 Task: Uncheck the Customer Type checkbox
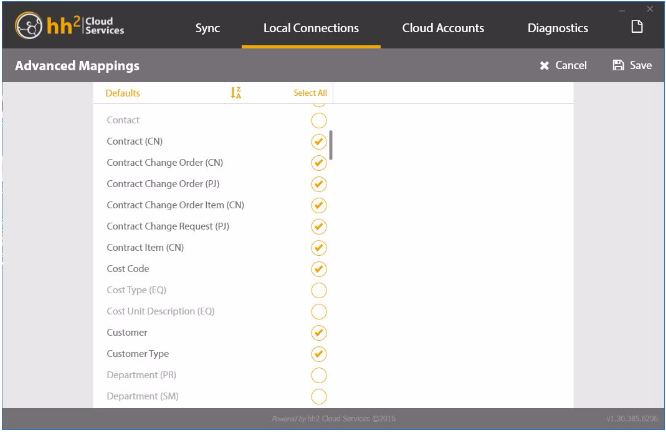click(319, 354)
